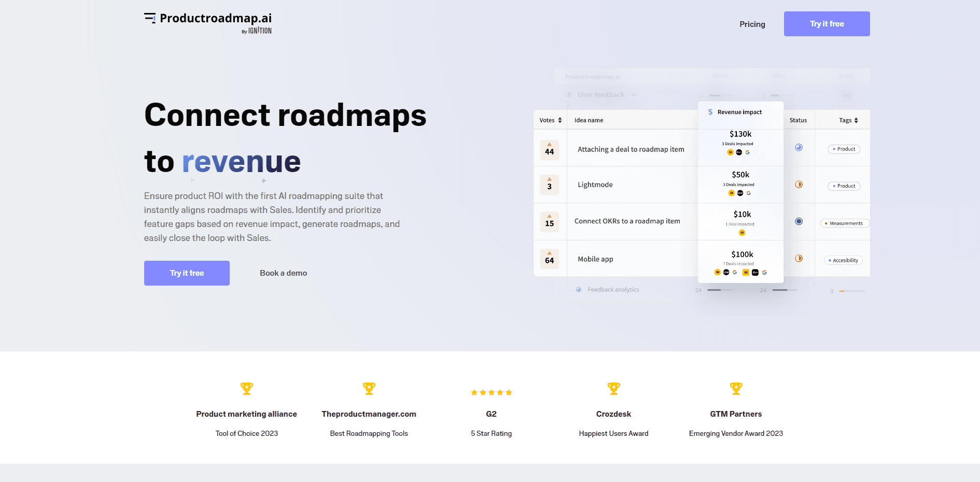The height and width of the screenshot is (482, 980).
Task: Adjust the Value progress slider in User feedback
Action: pyautogui.click(x=716, y=95)
